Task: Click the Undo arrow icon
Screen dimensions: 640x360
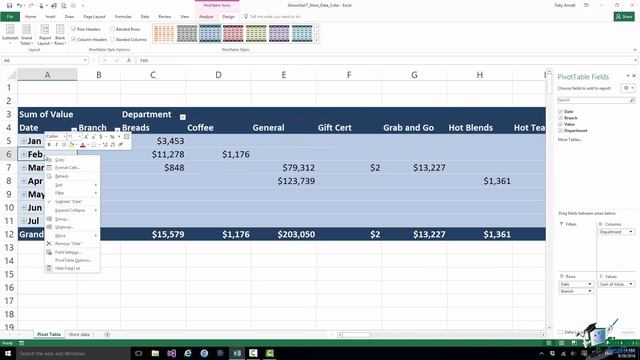Action: click(19, 5)
